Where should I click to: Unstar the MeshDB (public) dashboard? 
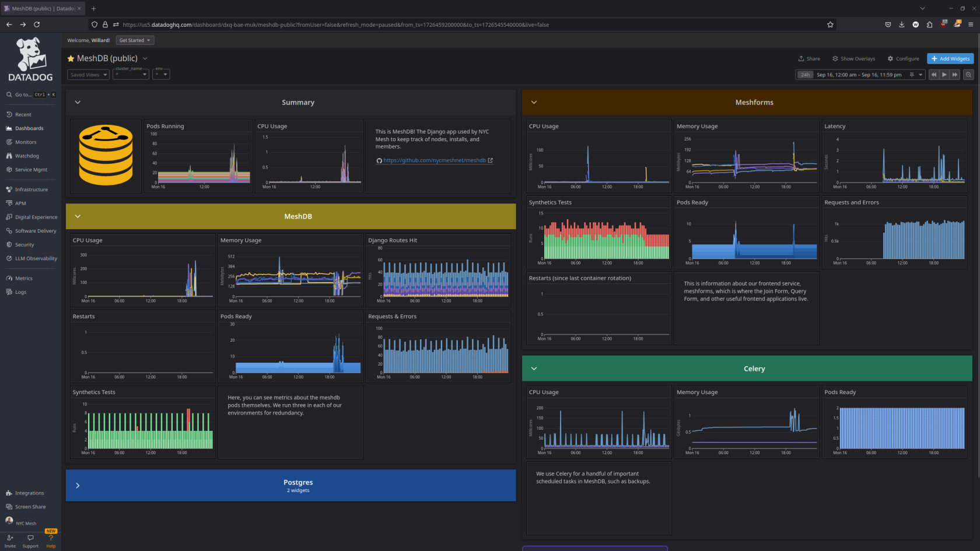pos(71,59)
